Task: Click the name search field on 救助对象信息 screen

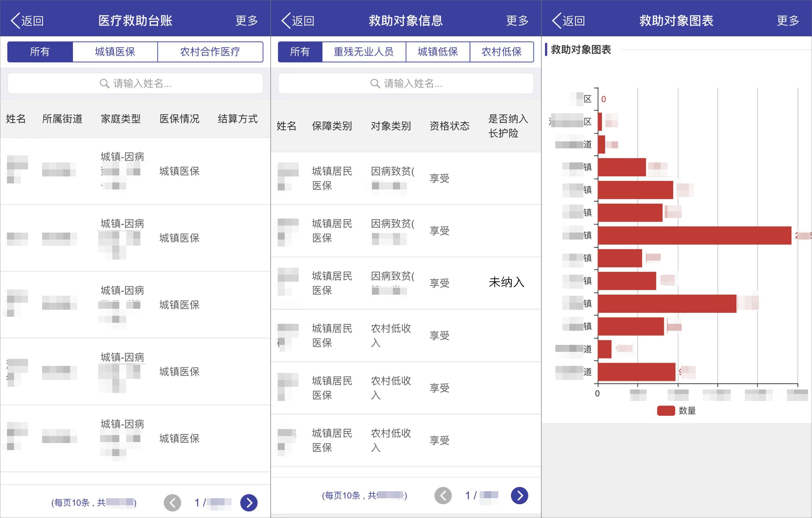Action: click(x=406, y=83)
